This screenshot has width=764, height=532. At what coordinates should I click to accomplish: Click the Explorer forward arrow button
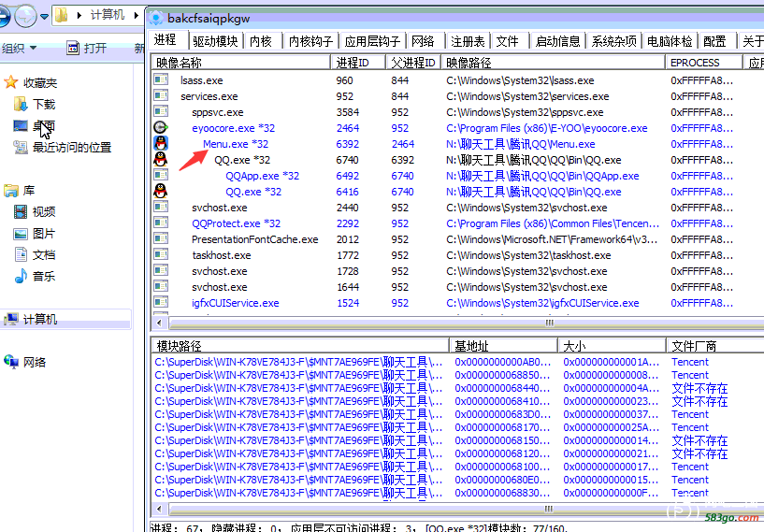coord(25,16)
